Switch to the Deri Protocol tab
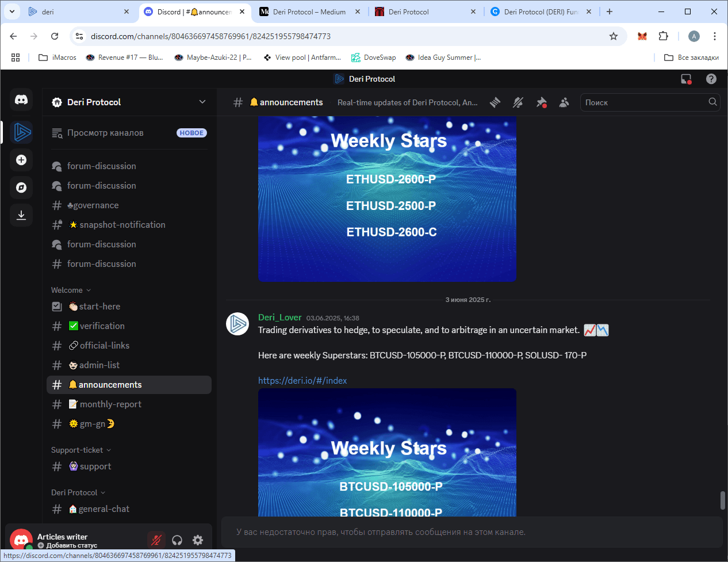Viewport: 728px width, 562px height. [x=426, y=12]
